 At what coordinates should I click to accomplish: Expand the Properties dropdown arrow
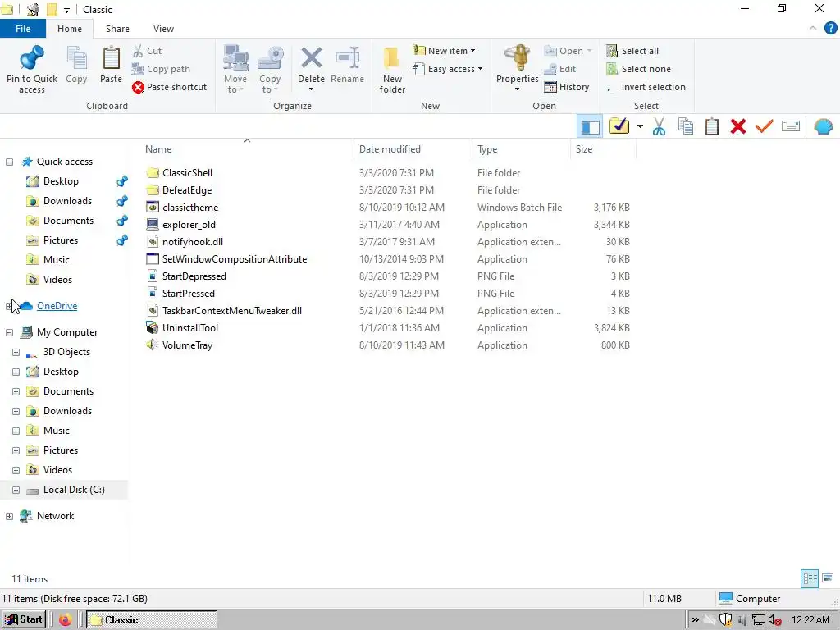[517, 89]
